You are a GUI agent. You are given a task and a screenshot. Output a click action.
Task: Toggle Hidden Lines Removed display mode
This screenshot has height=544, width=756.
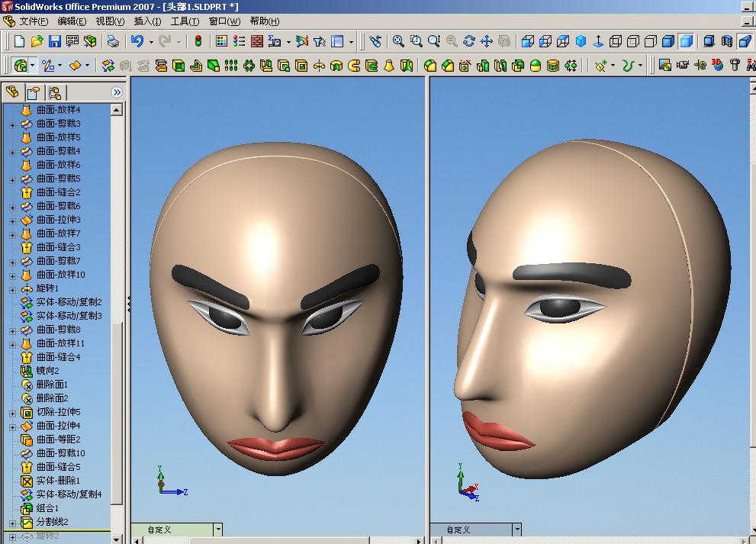point(651,41)
